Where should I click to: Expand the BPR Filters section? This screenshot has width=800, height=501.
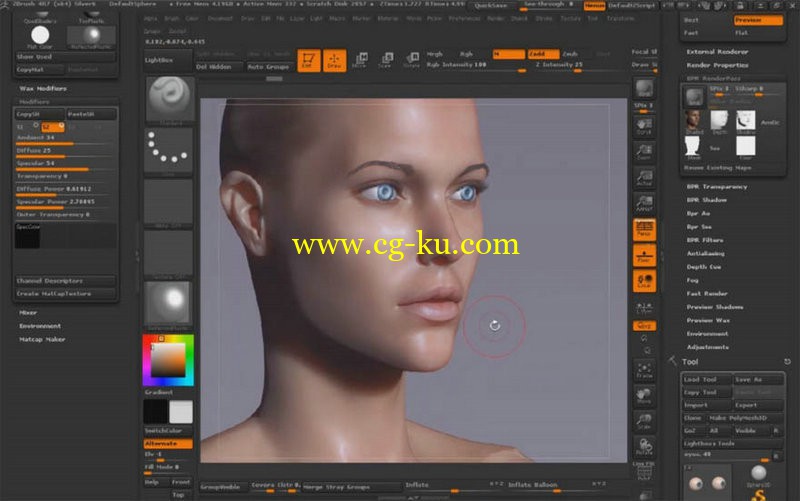(705, 240)
